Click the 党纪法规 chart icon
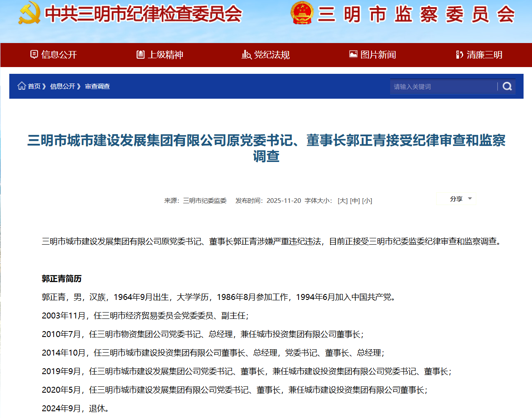532x418 pixels. [246, 54]
